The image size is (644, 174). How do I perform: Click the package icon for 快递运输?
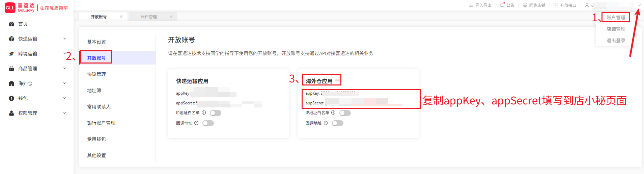(11, 39)
